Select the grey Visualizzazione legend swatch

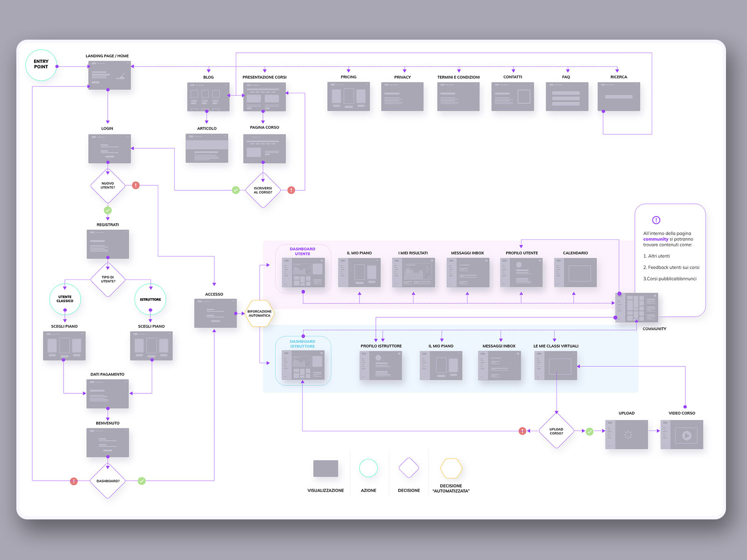click(326, 469)
